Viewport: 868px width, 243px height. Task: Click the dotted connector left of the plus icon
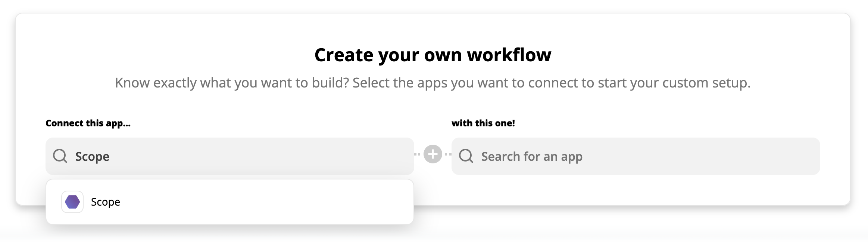[418, 154]
